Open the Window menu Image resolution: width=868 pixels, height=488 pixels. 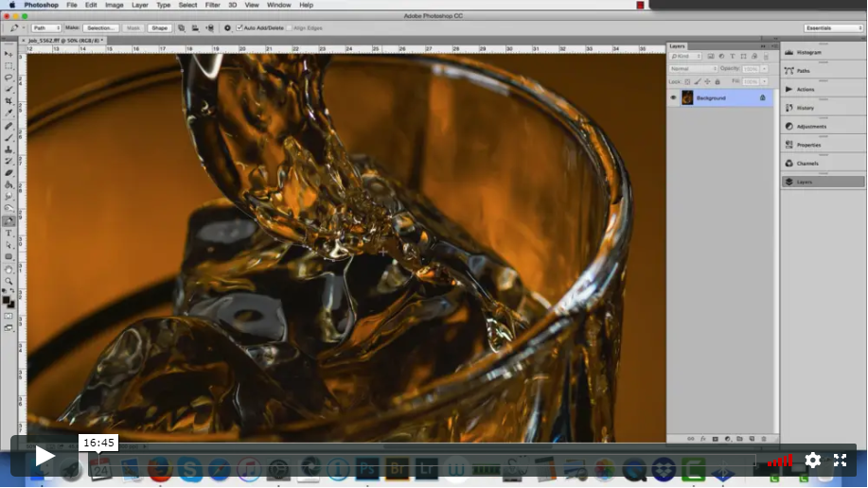[279, 5]
